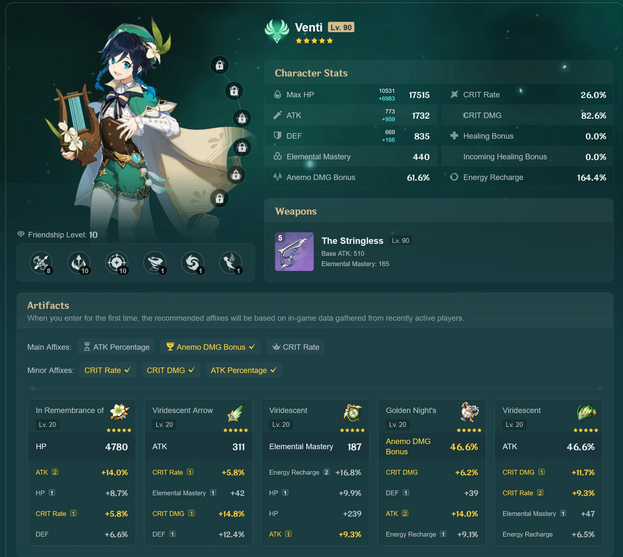Click the Max HP value 17515
This screenshot has height=557, width=623.
419,95
